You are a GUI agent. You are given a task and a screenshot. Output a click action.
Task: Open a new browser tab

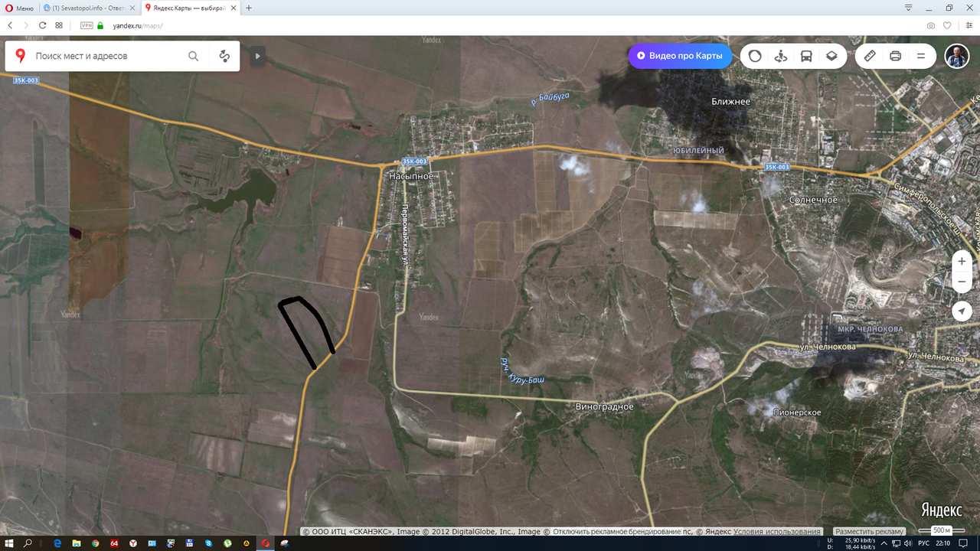click(x=249, y=8)
